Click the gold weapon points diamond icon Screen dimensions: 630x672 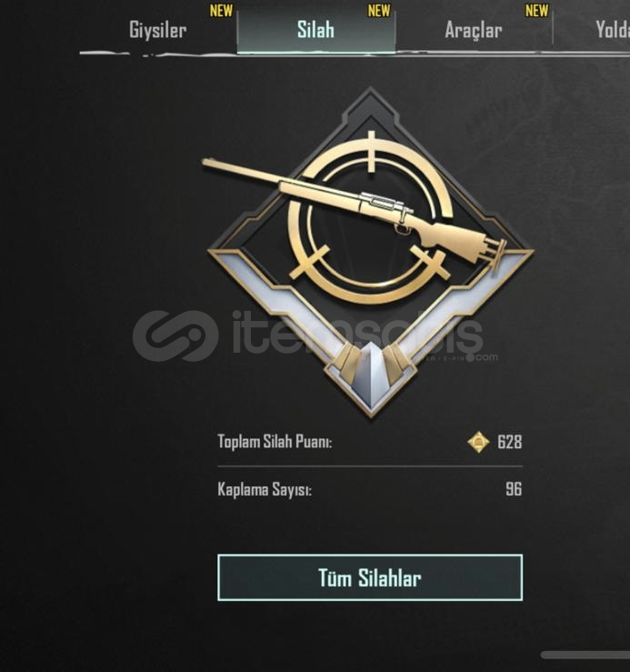478,442
